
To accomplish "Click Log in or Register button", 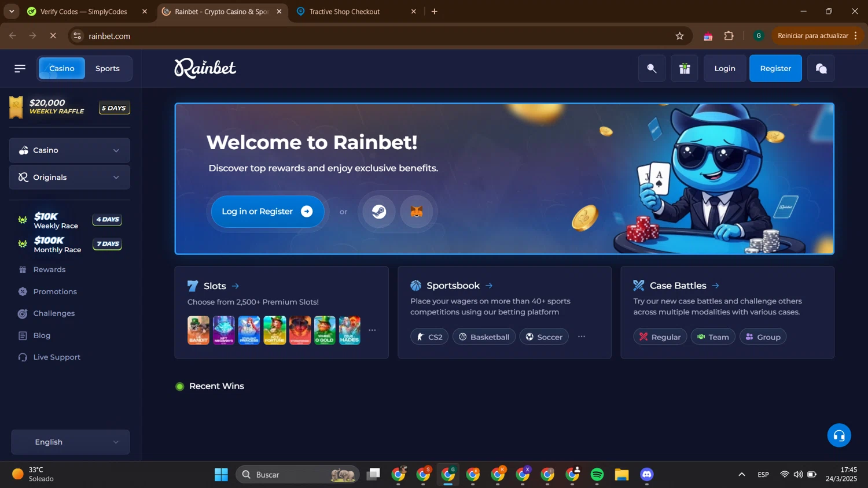I will coord(267,212).
